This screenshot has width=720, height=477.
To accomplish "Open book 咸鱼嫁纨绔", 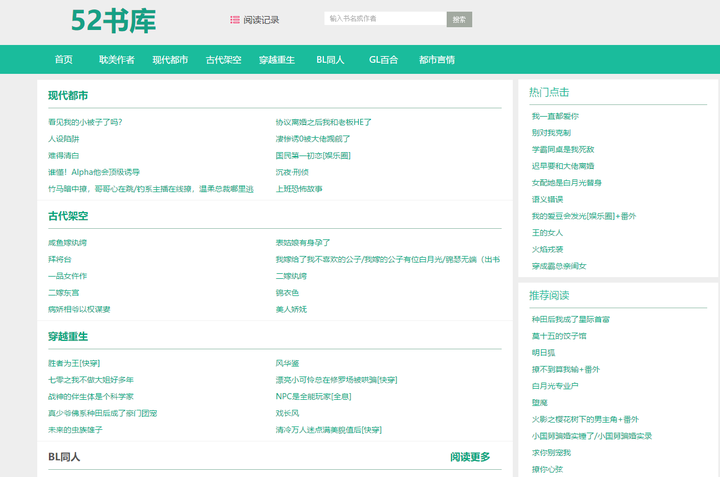I will pos(67,242).
